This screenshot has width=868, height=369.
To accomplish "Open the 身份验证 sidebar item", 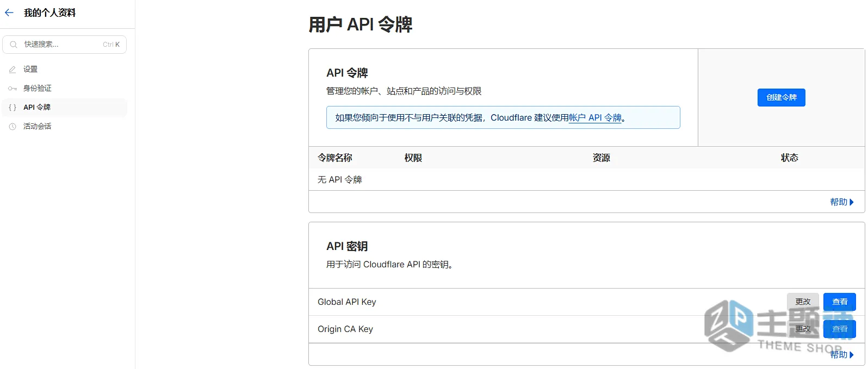I will [65, 88].
